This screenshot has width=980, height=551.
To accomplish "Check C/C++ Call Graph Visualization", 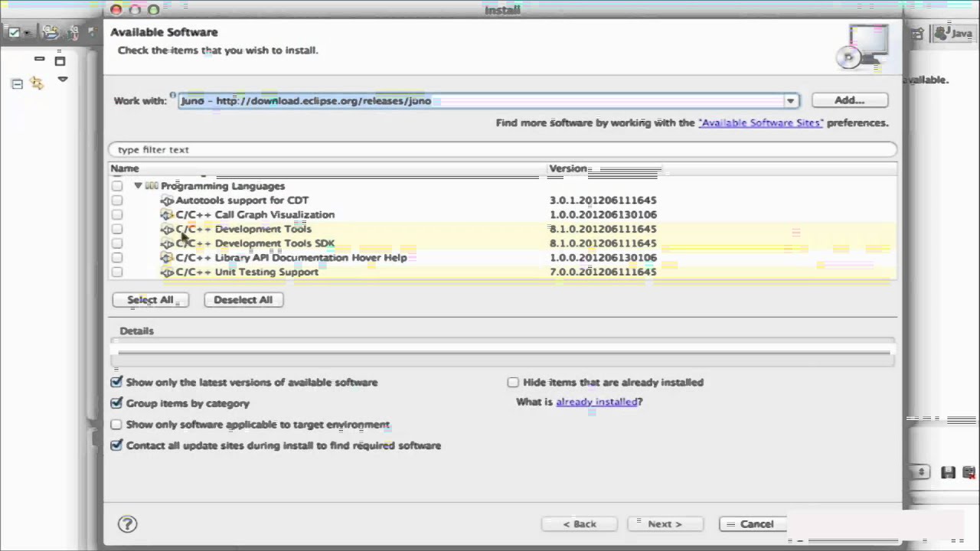I will click(116, 215).
